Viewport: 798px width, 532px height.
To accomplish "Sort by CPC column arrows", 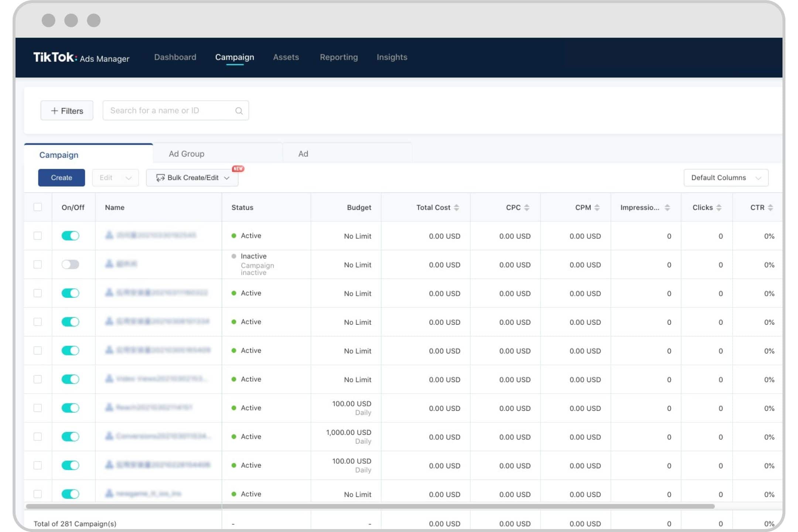I will (x=526, y=208).
